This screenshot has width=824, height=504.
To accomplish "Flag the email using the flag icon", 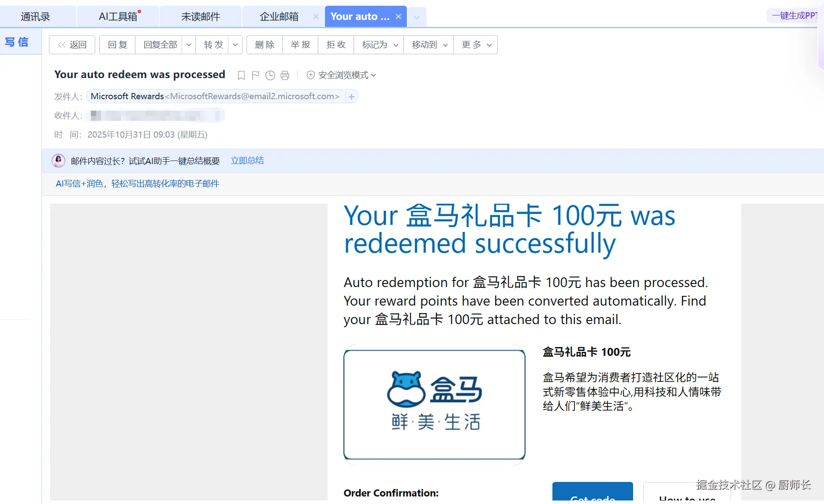I will (x=255, y=75).
